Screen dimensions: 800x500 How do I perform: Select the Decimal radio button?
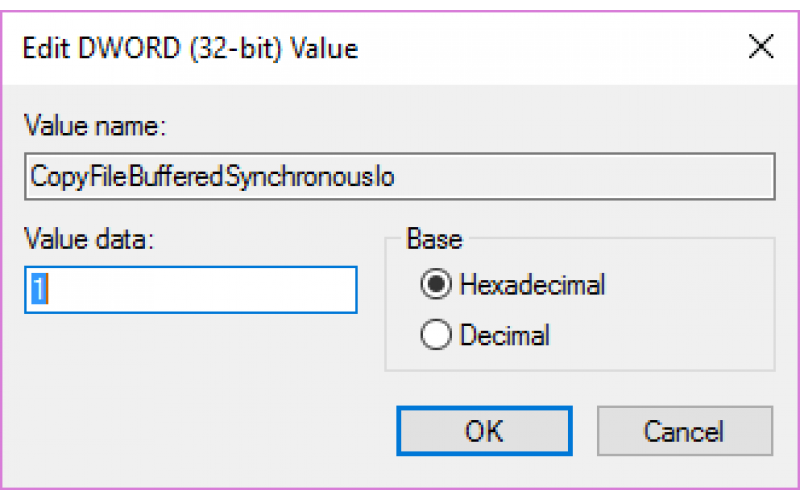(x=436, y=335)
